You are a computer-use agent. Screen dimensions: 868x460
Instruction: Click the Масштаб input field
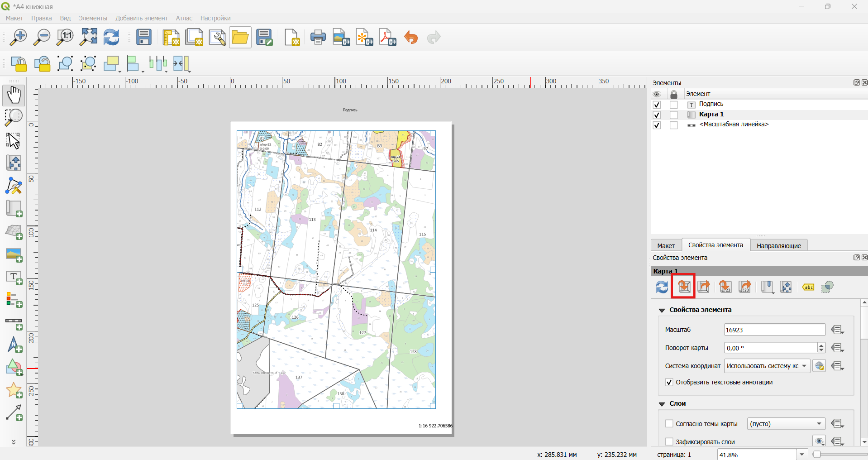(774, 330)
